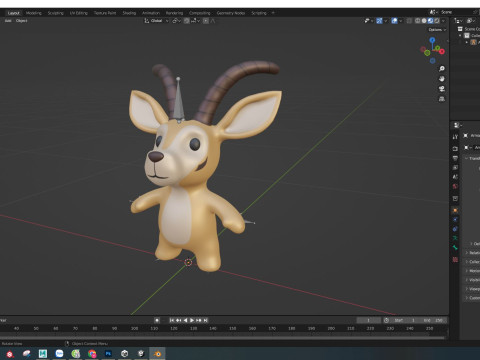Click the Scene Collection row icon

[460, 29]
